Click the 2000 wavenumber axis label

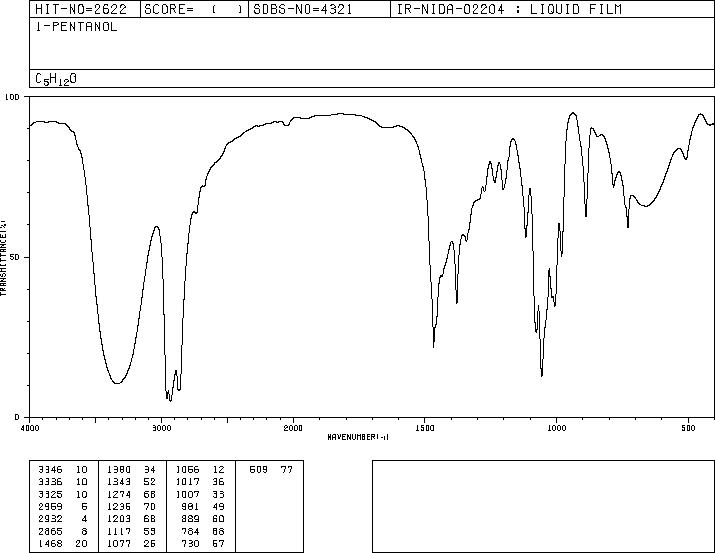[x=293, y=428]
